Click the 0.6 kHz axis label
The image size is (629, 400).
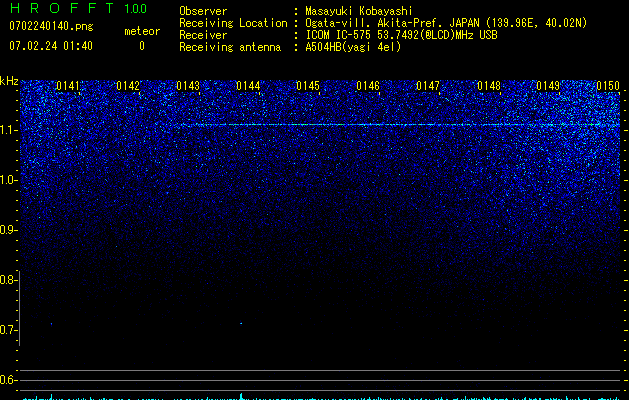tap(8, 380)
